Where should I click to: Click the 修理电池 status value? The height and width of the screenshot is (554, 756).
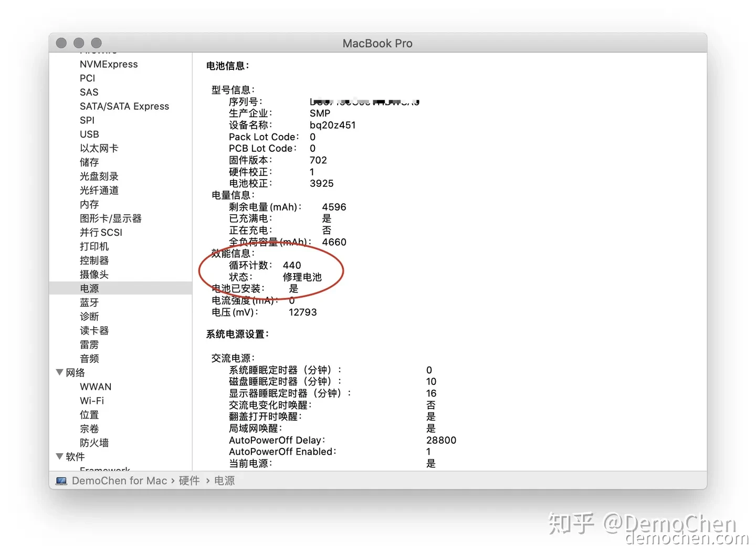coord(302,277)
